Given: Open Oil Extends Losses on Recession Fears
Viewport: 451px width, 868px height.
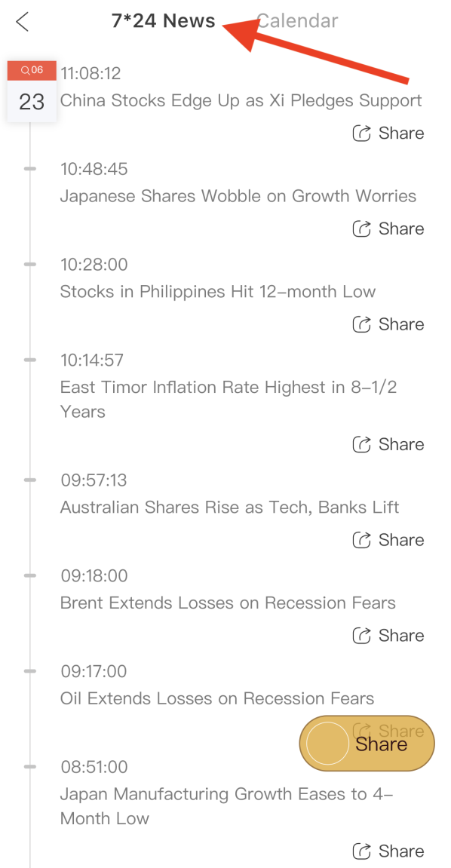Looking at the screenshot, I should pos(217,698).
